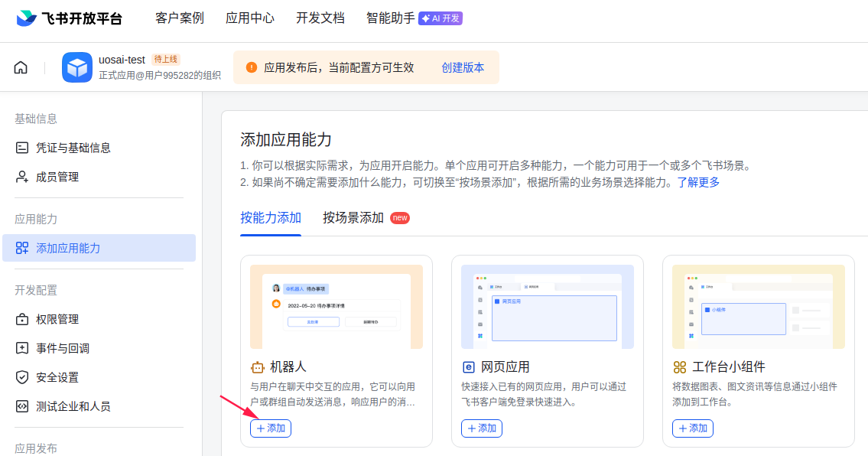
Task: Open 客户案例 in top navigation
Action: click(x=180, y=18)
